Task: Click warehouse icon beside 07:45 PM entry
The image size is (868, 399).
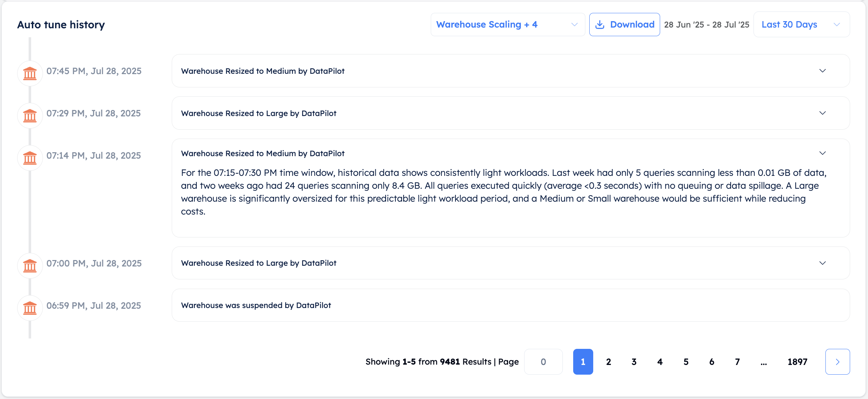Action: 30,73
